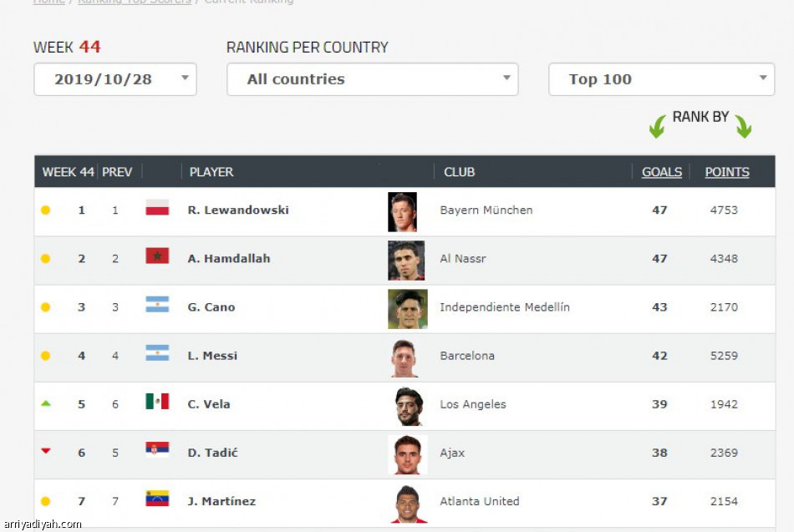Open Ranking Top Scorers breadcrumb link

135,2
